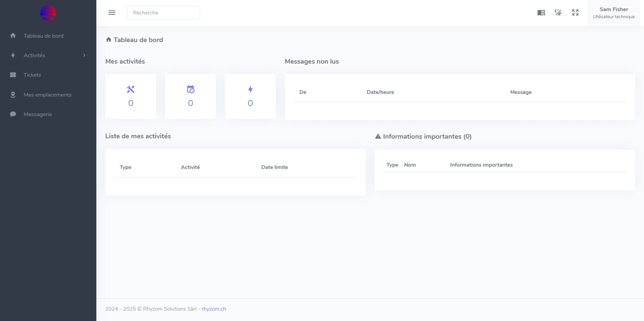Click the scheduled calendar activity card
This screenshot has width=644, height=321.
(x=191, y=96)
